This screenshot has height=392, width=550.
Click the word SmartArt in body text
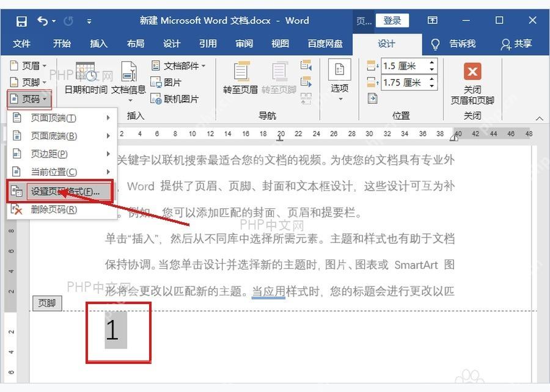click(416, 265)
